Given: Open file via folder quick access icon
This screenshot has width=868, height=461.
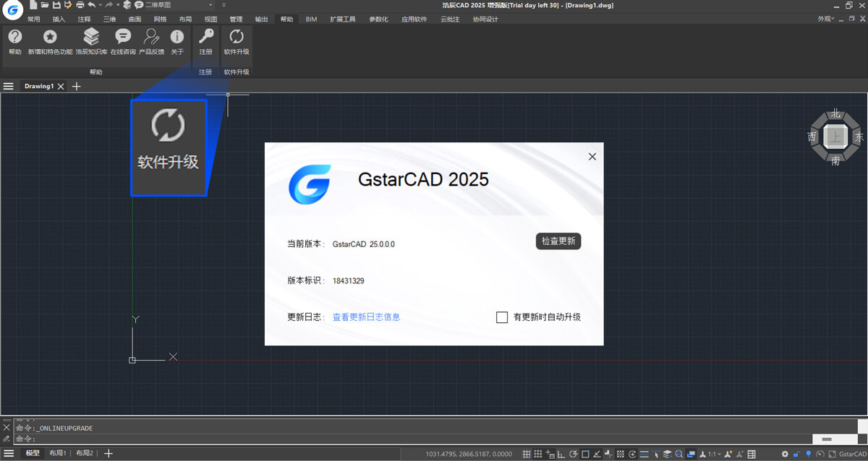Looking at the screenshot, I should 44,4.
